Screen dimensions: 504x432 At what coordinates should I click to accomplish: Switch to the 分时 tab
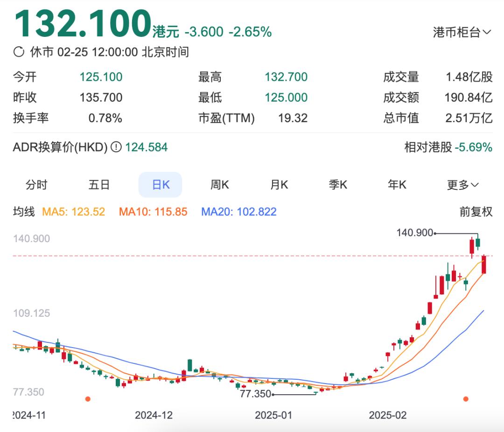37,185
